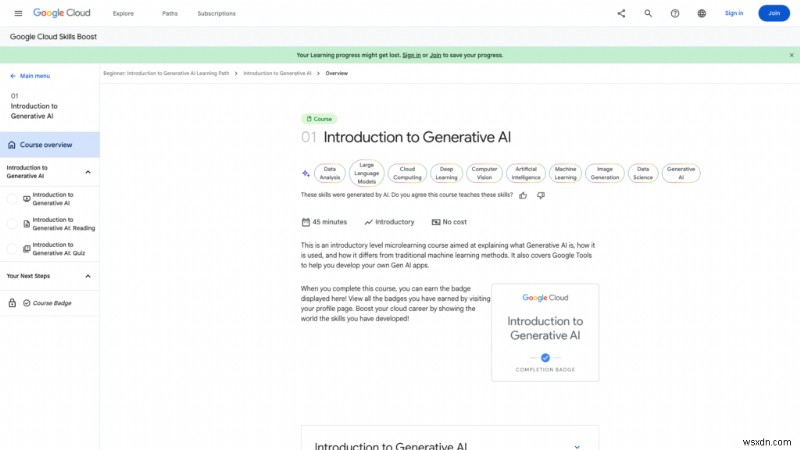
Task: Click the AI sparkle icon before skills
Action: (306, 173)
